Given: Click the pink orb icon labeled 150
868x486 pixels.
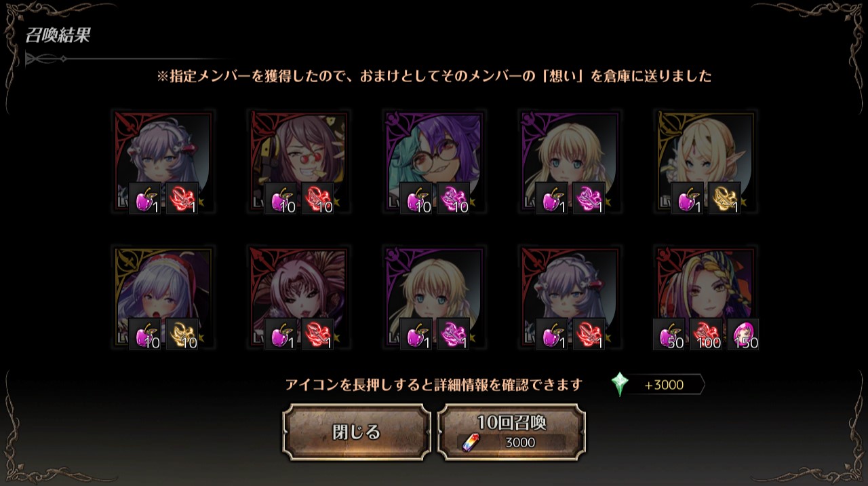Looking at the screenshot, I should (743, 335).
